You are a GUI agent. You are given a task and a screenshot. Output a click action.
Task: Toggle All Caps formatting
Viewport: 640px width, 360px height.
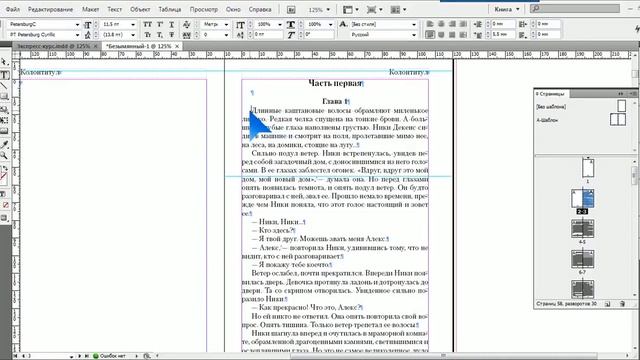click(x=147, y=24)
